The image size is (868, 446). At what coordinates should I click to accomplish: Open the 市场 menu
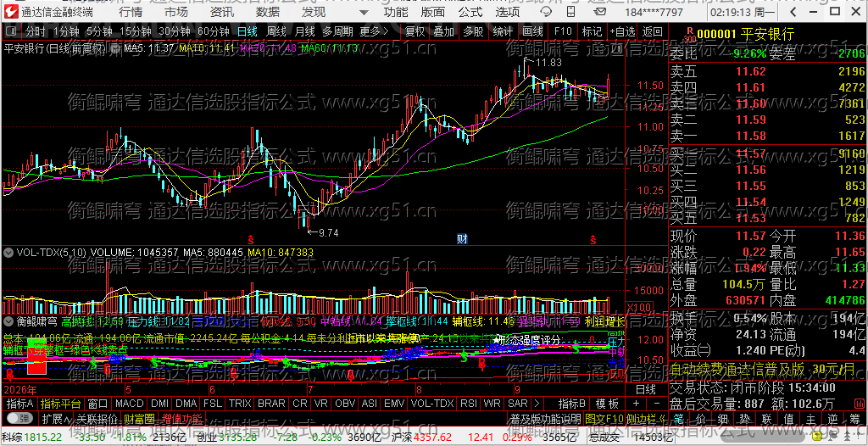[176, 12]
